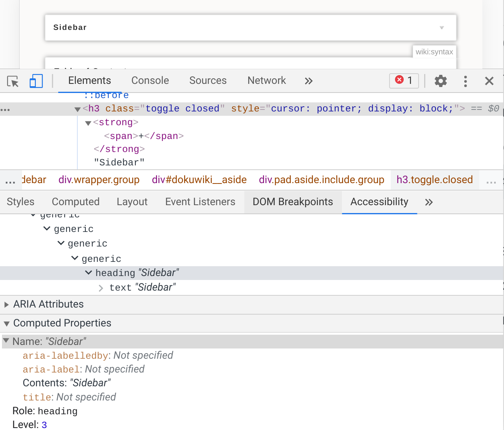
Task: Click the overflow ellipsis on the breadcrumb bar
Action: click(491, 180)
